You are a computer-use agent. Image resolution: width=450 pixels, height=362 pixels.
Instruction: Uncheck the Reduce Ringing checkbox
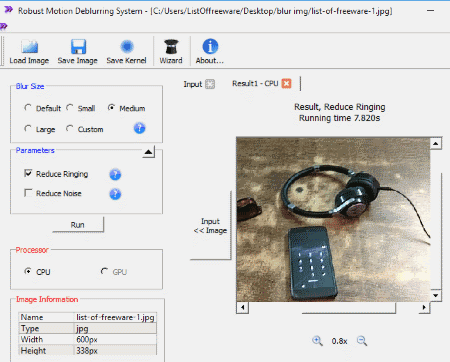28,173
